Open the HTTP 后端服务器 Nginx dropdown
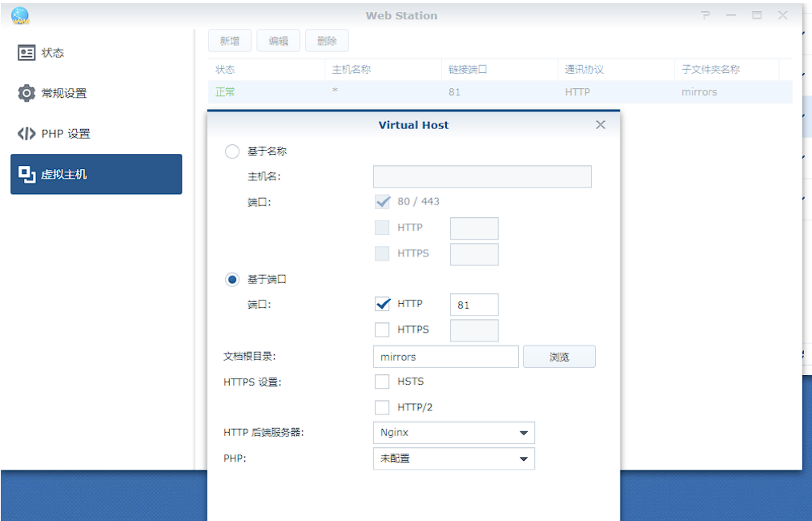This screenshot has height=521, width=812. 453,433
